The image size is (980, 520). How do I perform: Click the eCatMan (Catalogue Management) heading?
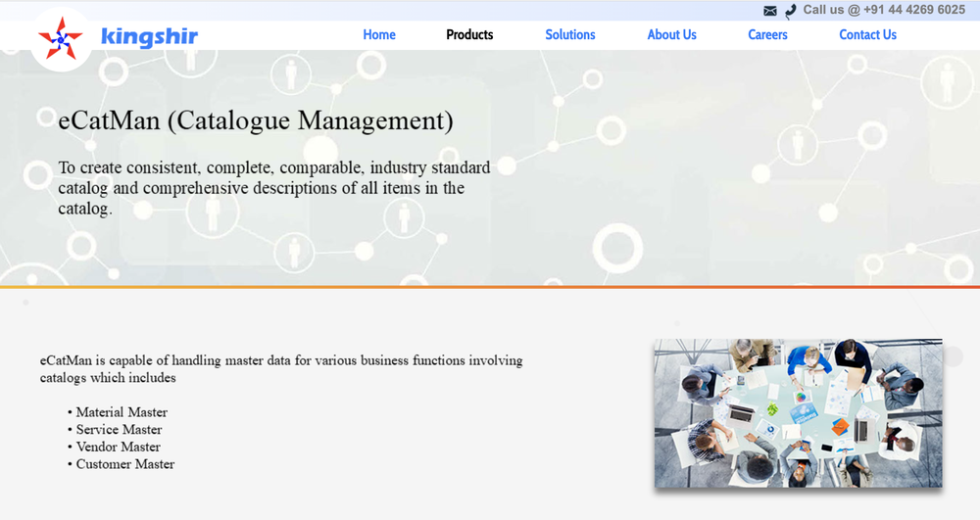[256, 120]
